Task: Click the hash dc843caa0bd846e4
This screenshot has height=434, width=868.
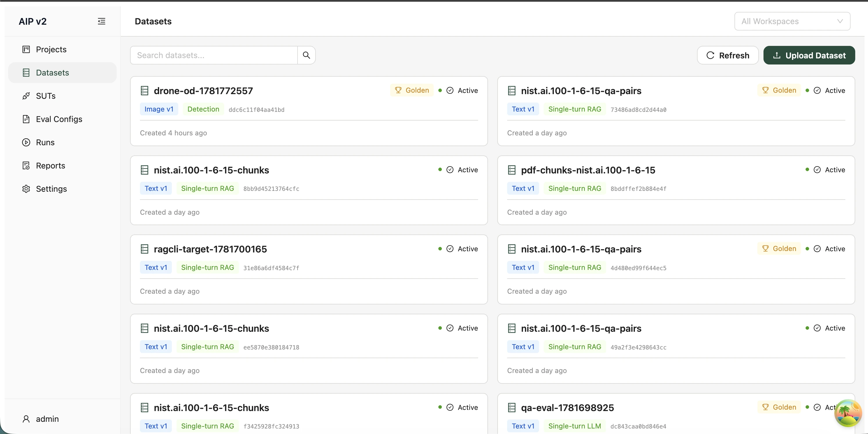Action: [638, 426]
